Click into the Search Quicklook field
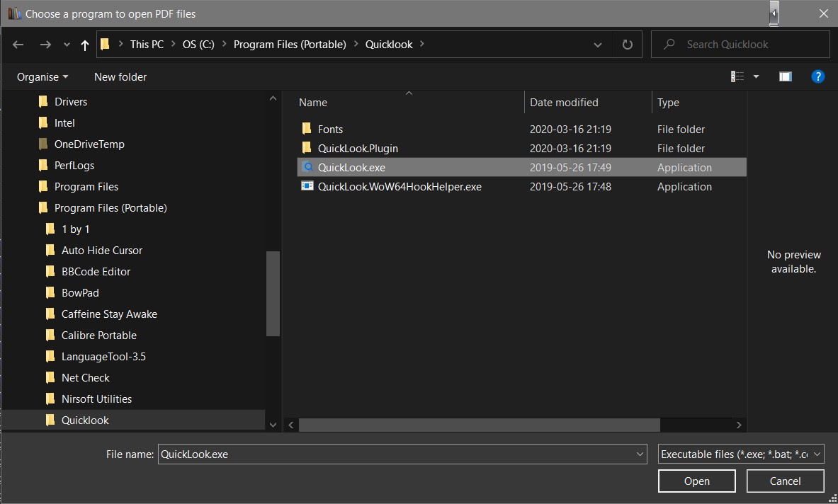 point(740,45)
